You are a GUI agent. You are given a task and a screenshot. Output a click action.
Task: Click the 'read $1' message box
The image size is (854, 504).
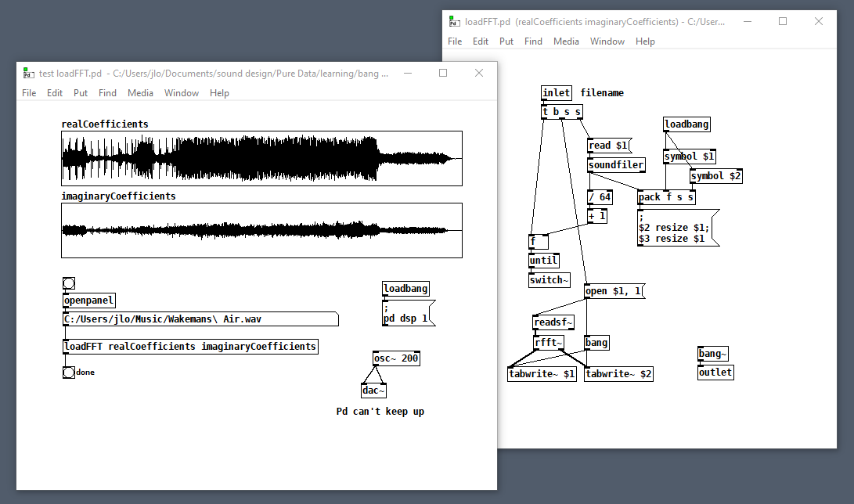(610, 146)
